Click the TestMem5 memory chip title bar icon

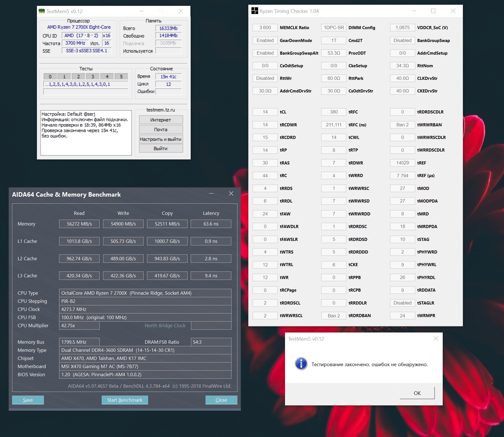click(42, 11)
